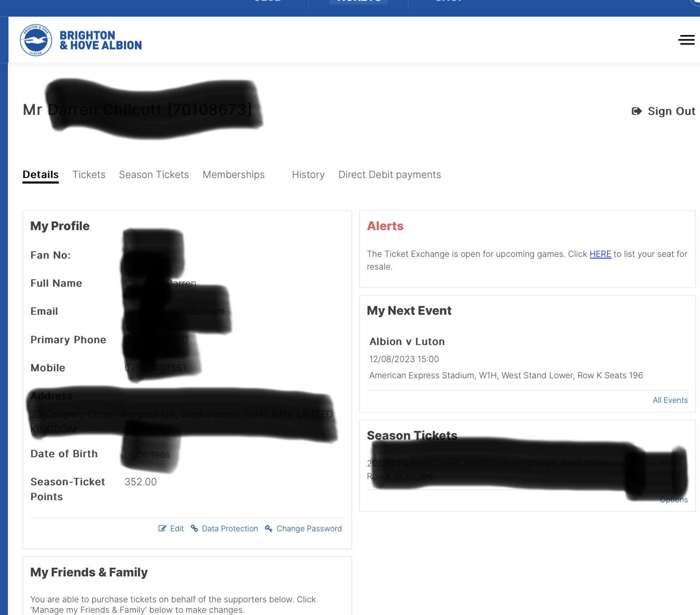This screenshot has height=615, width=700.
Task: Click the Brighton & Hove Albion wordmark
Action: tap(101, 40)
